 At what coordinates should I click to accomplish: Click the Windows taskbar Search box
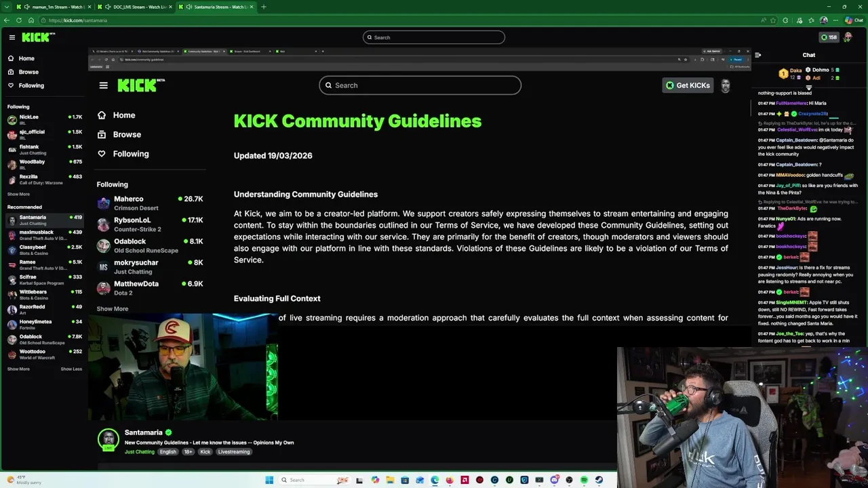tap(314, 480)
